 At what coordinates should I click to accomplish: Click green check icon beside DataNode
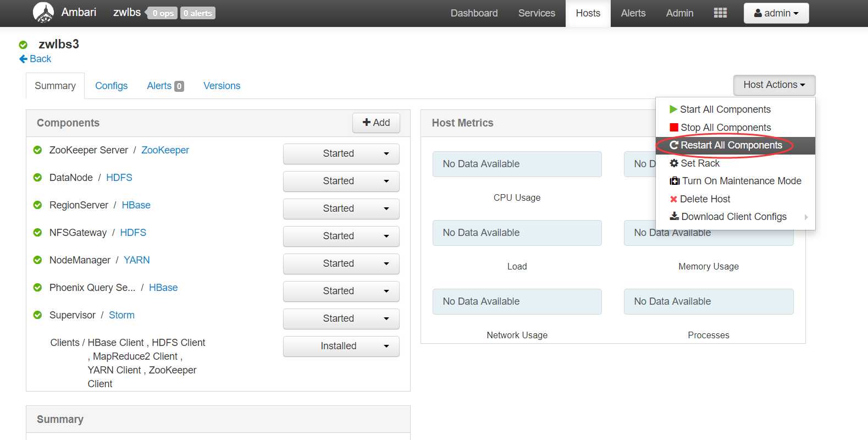[37, 178]
